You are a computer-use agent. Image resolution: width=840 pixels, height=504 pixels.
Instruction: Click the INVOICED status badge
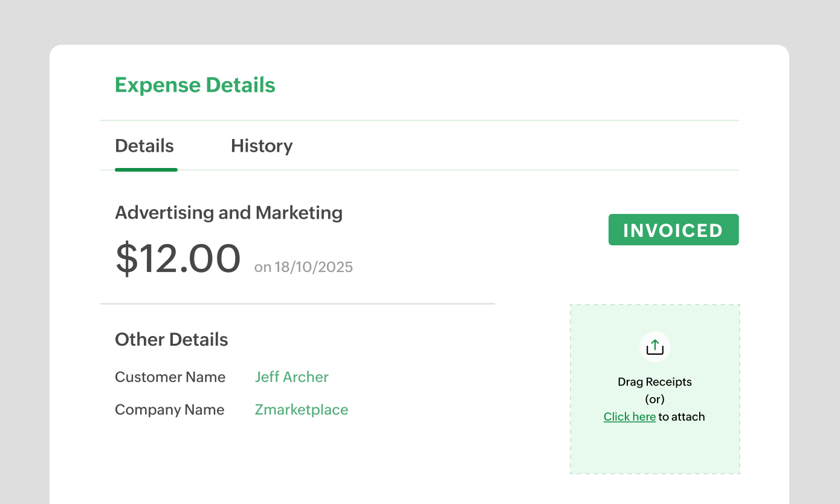click(673, 230)
